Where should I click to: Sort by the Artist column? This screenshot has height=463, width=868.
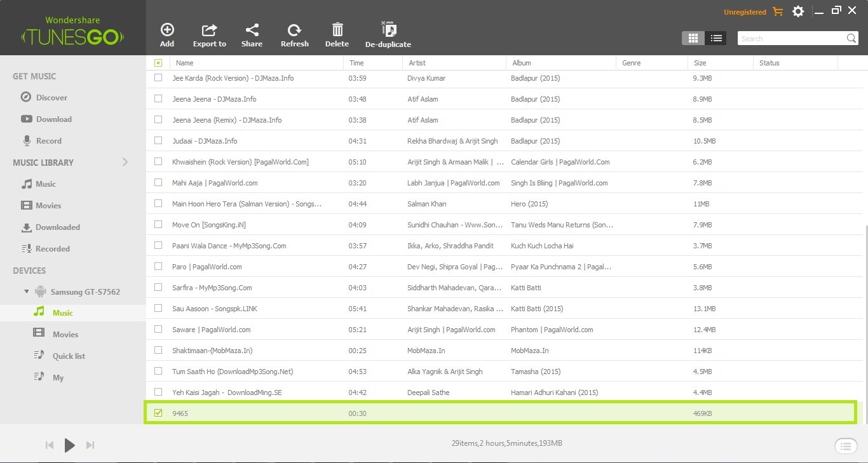click(417, 63)
